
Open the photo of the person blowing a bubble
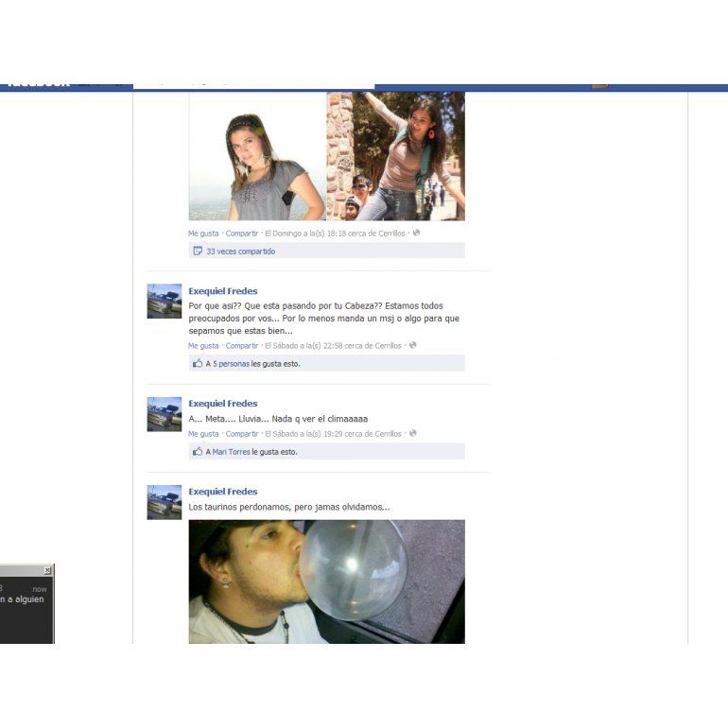(326, 581)
